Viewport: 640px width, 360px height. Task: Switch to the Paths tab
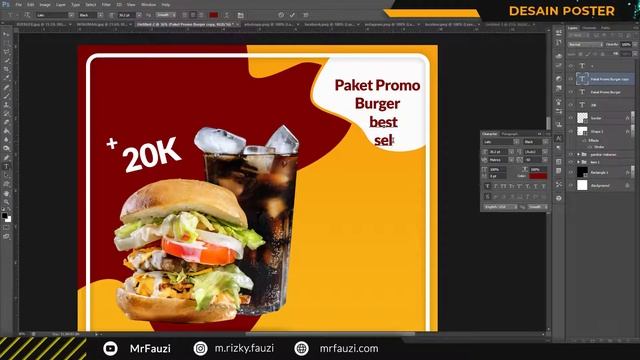(x=606, y=28)
